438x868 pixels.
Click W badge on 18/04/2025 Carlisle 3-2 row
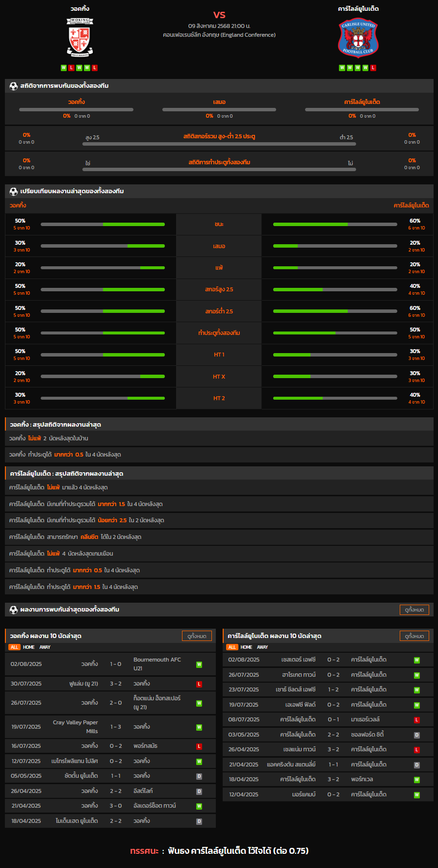click(417, 780)
